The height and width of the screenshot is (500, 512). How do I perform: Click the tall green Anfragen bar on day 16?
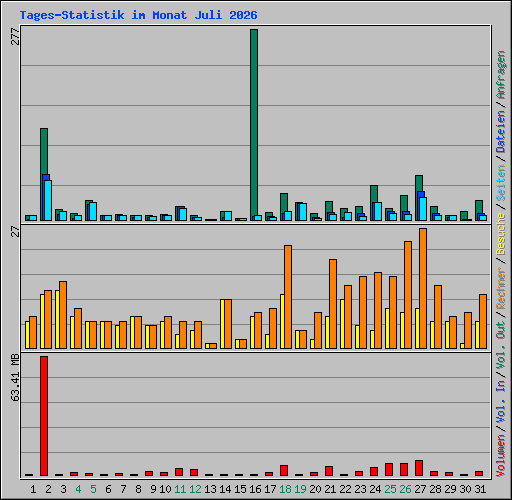click(254, 125)
